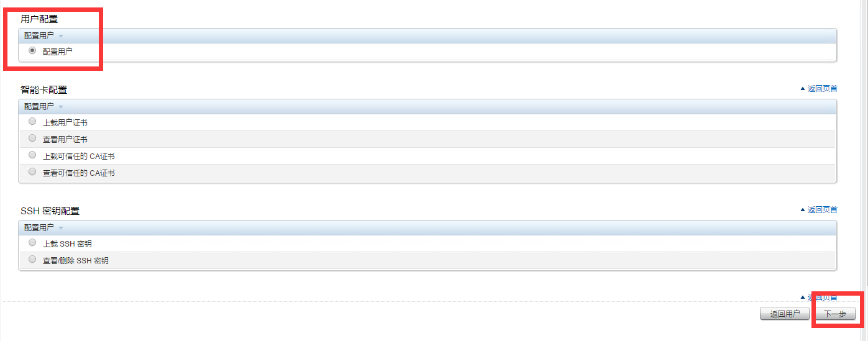The image size is (868, 341).
Task: Select the 上载 SSH 密钥 radio option
Action: tap(32, 243)
